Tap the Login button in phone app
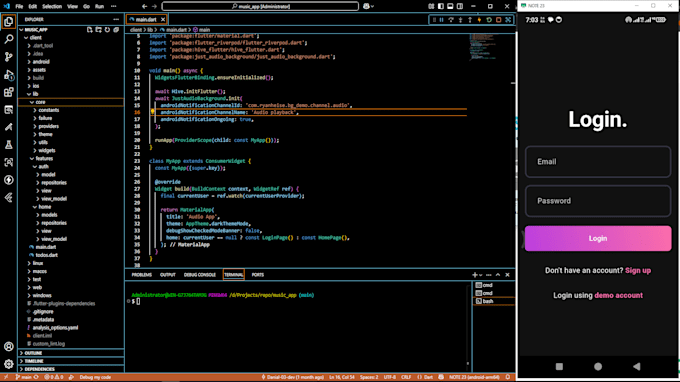This screenshot has height=382, width=680. pyautogui.click(x=598, y=238)
